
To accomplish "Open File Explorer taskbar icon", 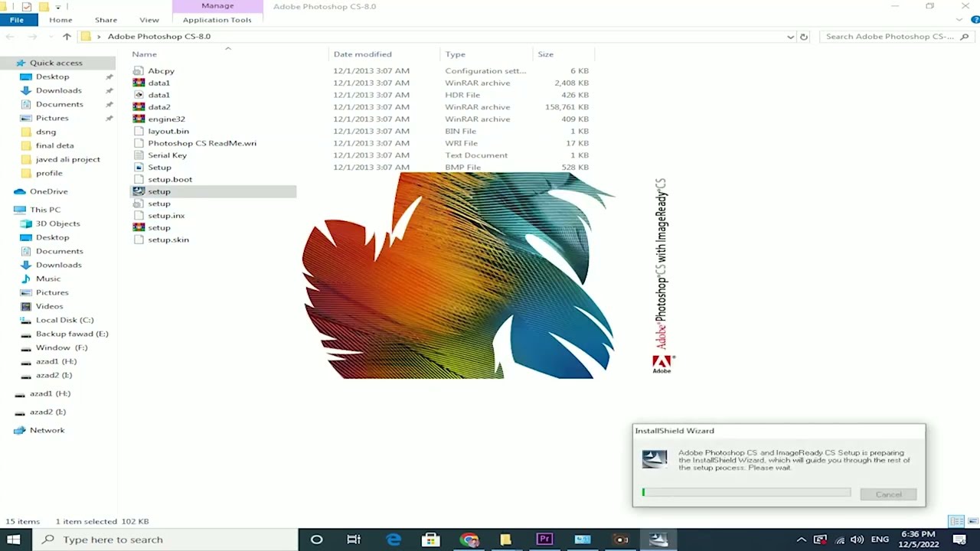I will click(x=505, y=540).
